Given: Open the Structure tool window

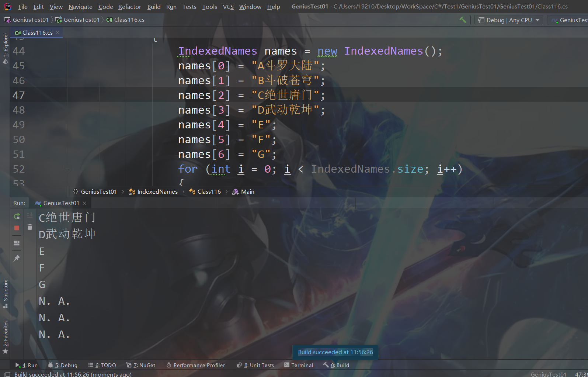Looking at the screenshot, I should coord(6,294).
